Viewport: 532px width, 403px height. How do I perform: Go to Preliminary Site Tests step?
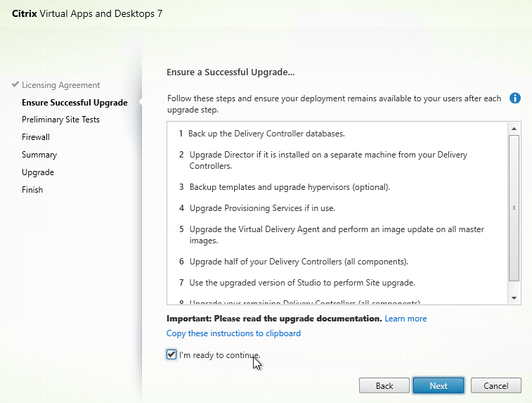coord(60,120)
